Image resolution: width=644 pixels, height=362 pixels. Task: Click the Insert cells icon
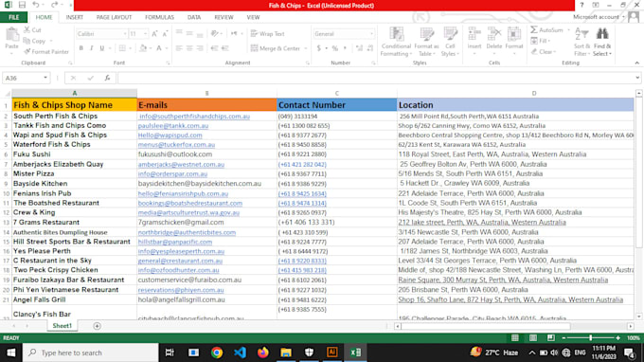474,35
